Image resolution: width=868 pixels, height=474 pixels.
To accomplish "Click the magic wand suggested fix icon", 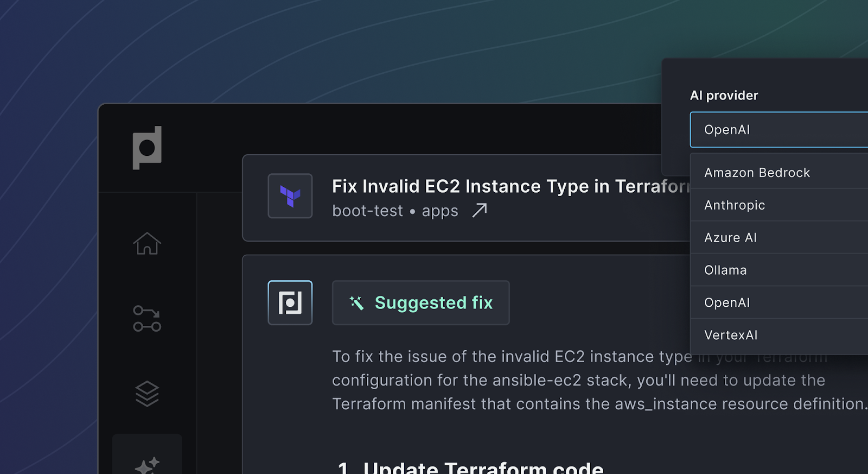I will point(356,303).
